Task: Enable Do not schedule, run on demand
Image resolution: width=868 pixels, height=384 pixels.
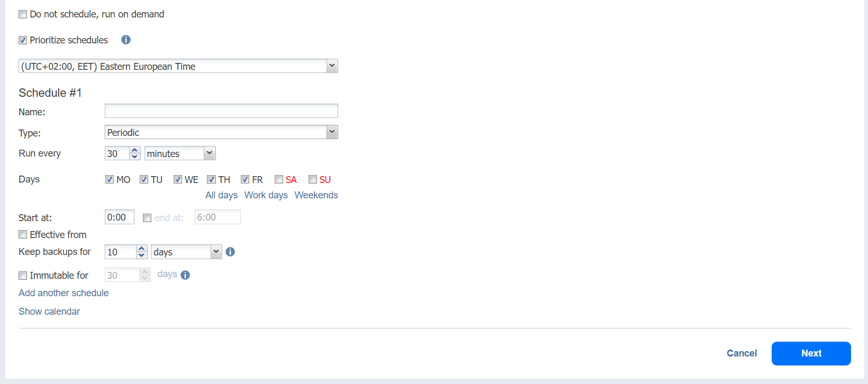Action: (x=23, y=14)
